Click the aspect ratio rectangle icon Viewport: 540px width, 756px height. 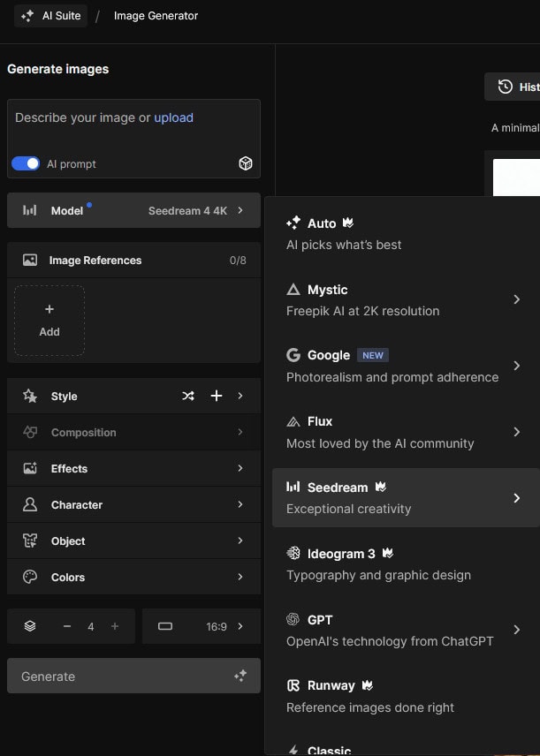(x=165, y=626)
